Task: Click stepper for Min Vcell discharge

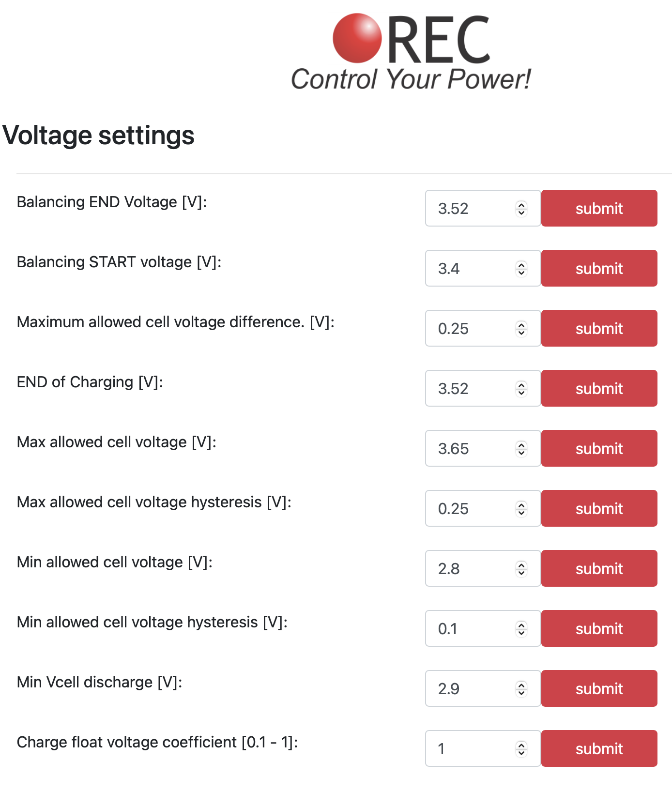Action: click(x=521, y=689)
